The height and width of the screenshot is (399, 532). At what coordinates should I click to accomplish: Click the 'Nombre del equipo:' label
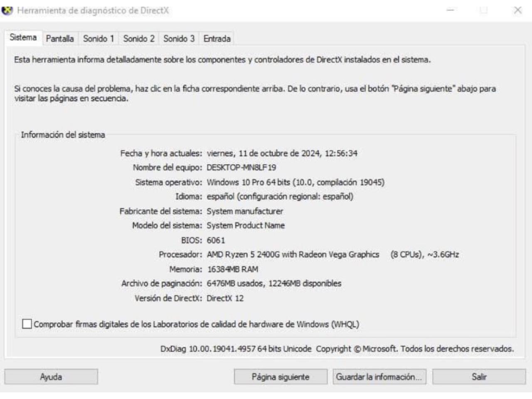pos(167,167)
